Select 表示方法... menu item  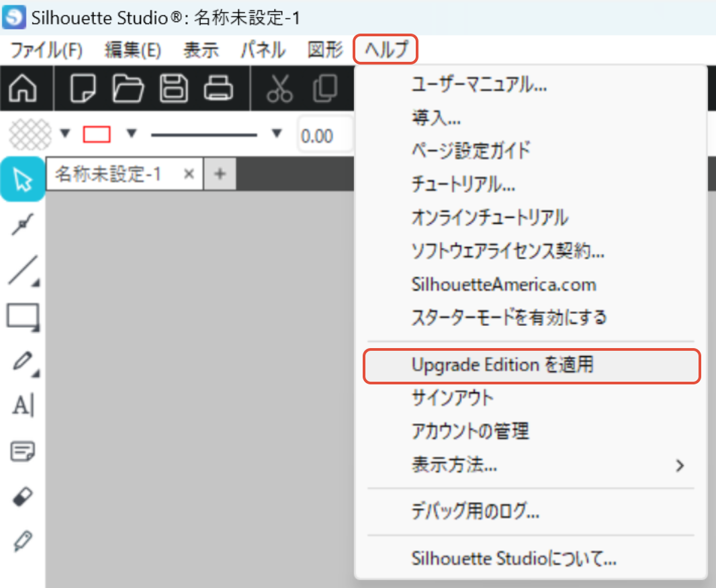coord(531,465)
